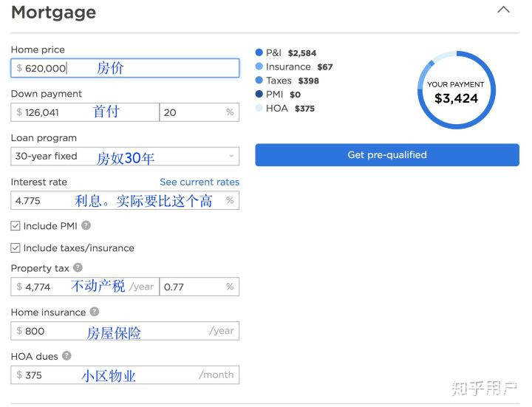Open the Loan program dropdown
Screen dimensions: 532x407
pyautogui.click(x=125, y=156)
